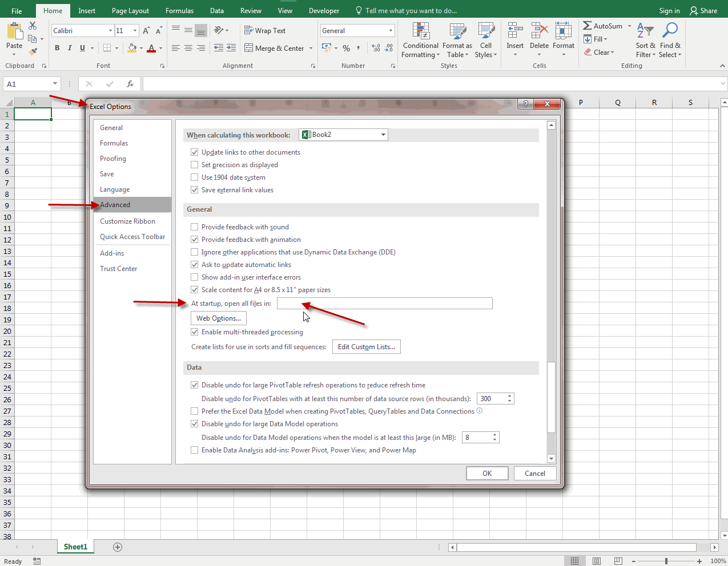This screenshot has height=566, width=728.
Task: Check Use 1904 date system
Action: click(x=195, y=177)
